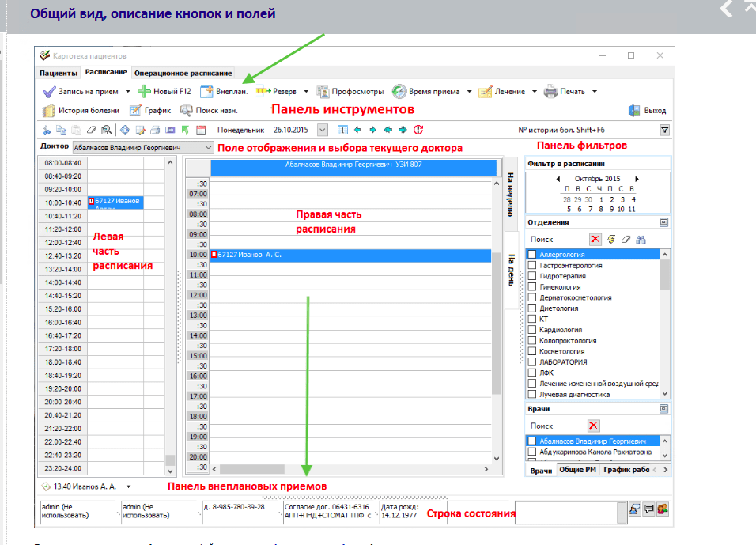Jump forward a week with double right arrow
Screen dimensions: 756x545
tap(403, 130)
